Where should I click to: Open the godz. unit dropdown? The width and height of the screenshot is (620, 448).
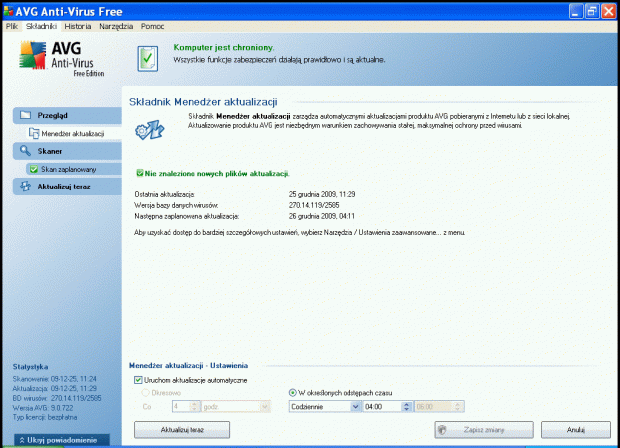236,406
